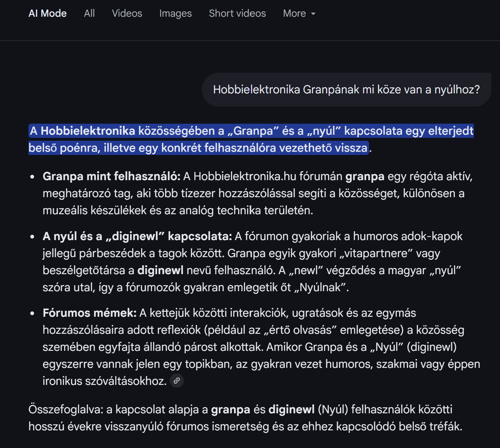Expand the More dropdown menu
The image size is (500, 448).
299,13
